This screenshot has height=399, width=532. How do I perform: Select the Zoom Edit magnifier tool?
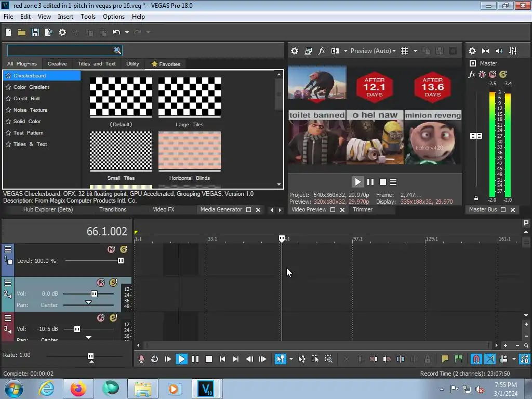tap(328, 359)
